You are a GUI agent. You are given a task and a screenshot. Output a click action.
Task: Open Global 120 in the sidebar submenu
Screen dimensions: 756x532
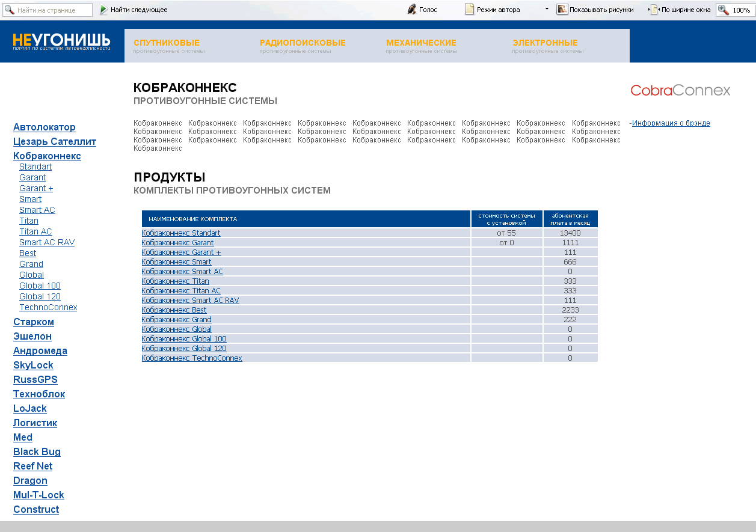(x=40, y=296)
